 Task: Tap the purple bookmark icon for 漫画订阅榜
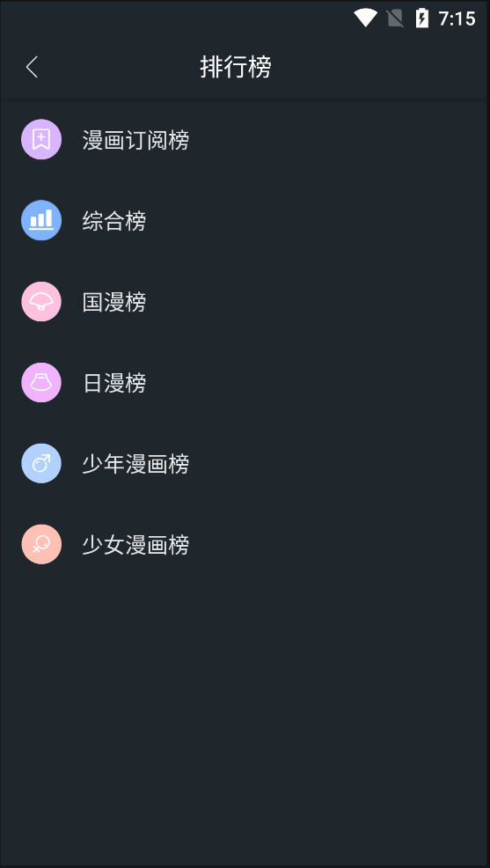click(41, 139)
